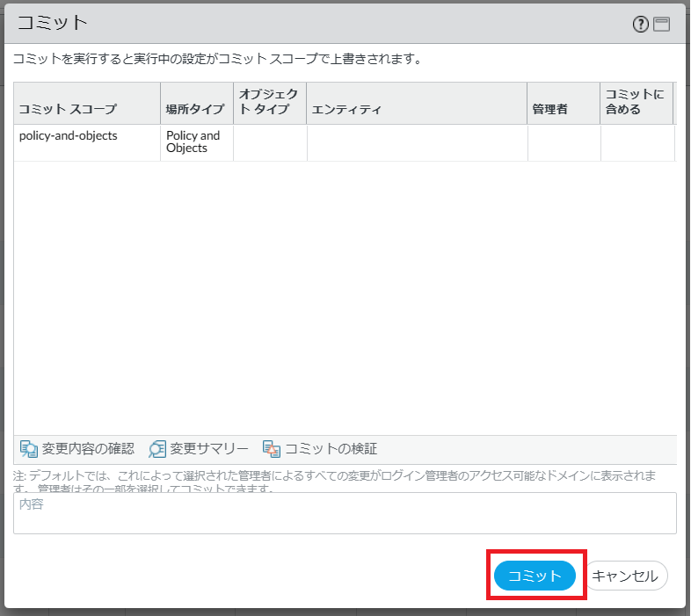The height and width of the screenshot is (616, 691).
Task: Open the help question mark icon
Action: (x=640, y=25)
